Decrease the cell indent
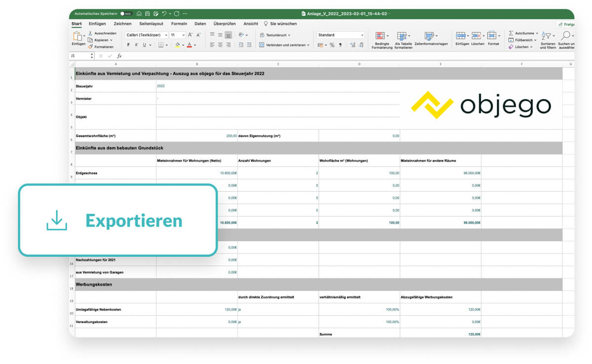 tap(241, 45)
